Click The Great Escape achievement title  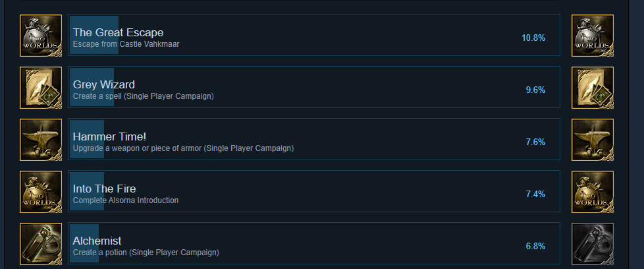(119, 32)
